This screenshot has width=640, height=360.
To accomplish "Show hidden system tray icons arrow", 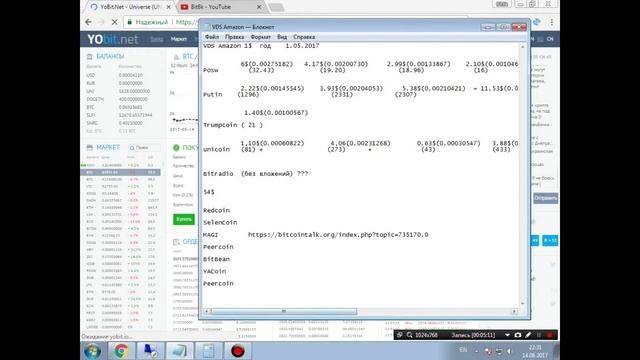I will 476,351.
